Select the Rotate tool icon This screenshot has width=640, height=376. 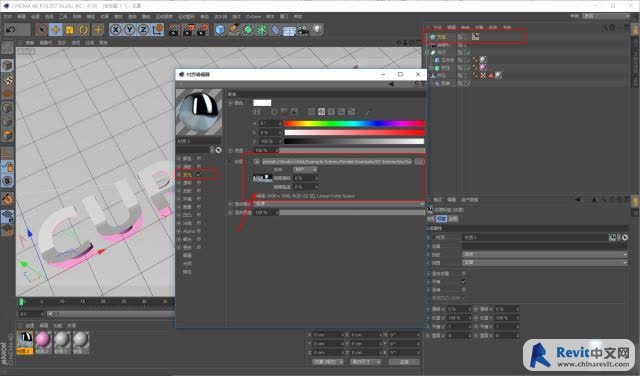84,30
